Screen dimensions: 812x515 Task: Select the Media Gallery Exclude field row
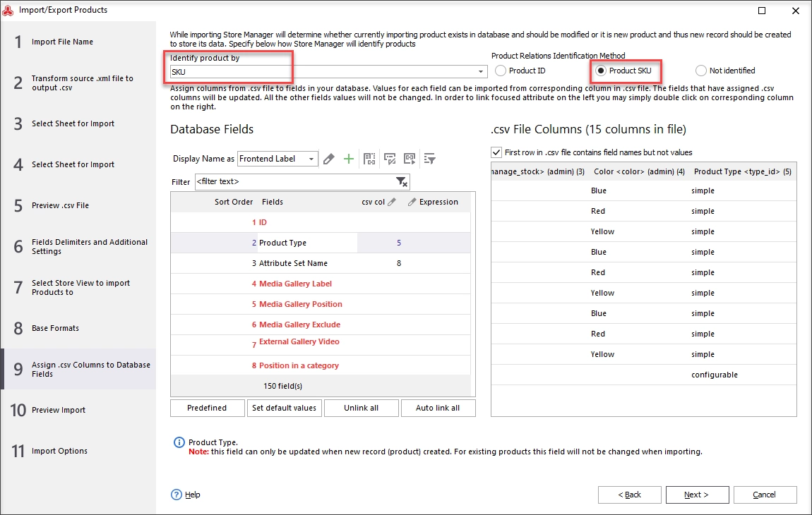[321, 325]
